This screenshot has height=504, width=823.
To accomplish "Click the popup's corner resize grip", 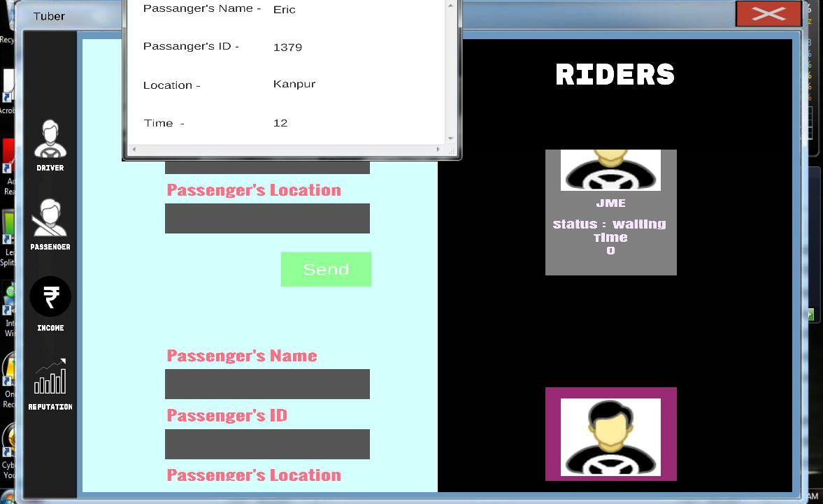I will click(451, 150).
